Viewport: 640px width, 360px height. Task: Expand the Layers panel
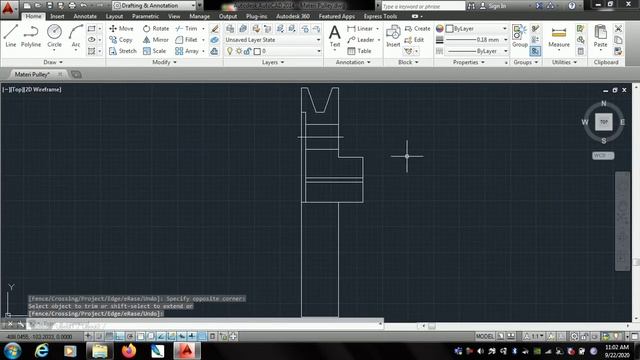(x=273, y=62)
